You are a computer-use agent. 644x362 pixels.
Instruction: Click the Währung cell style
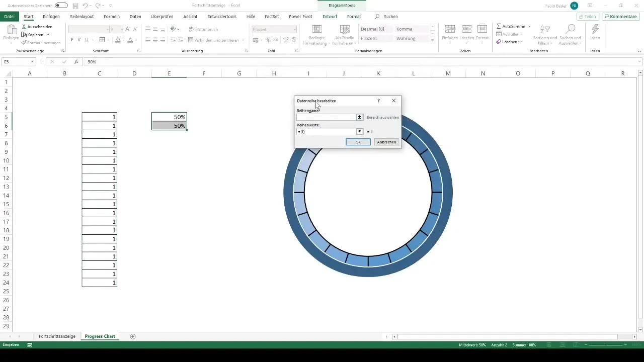[x=412, y=38]
